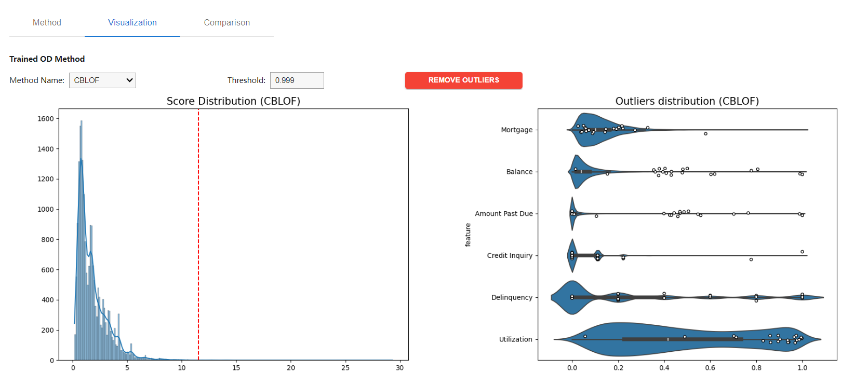The width and height of the screenshot is (868, 385).
Task: Click the Method Name label text
Action: (x=37, y=80)
